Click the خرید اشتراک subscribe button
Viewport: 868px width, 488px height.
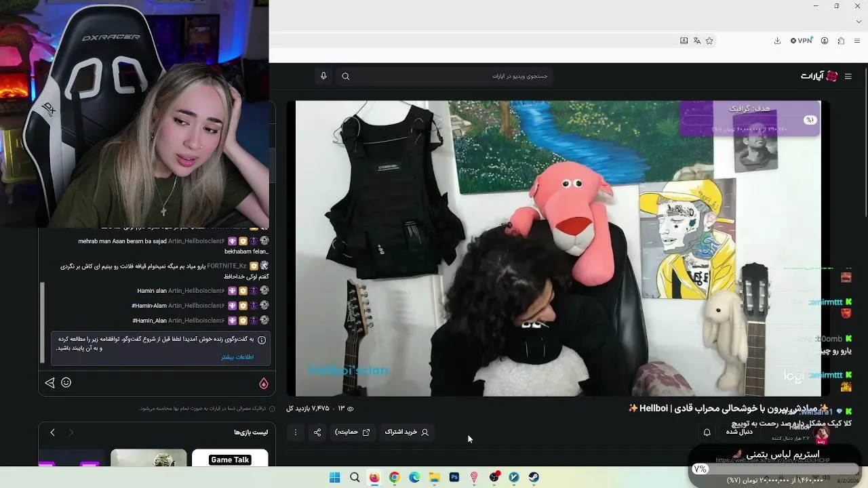point(407,432)
